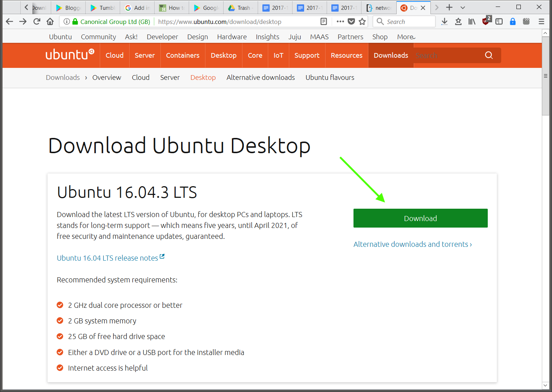Screen dimensions: 552x392
Task: Click "Internet access is helpful" text
Action: pos(108,368)
